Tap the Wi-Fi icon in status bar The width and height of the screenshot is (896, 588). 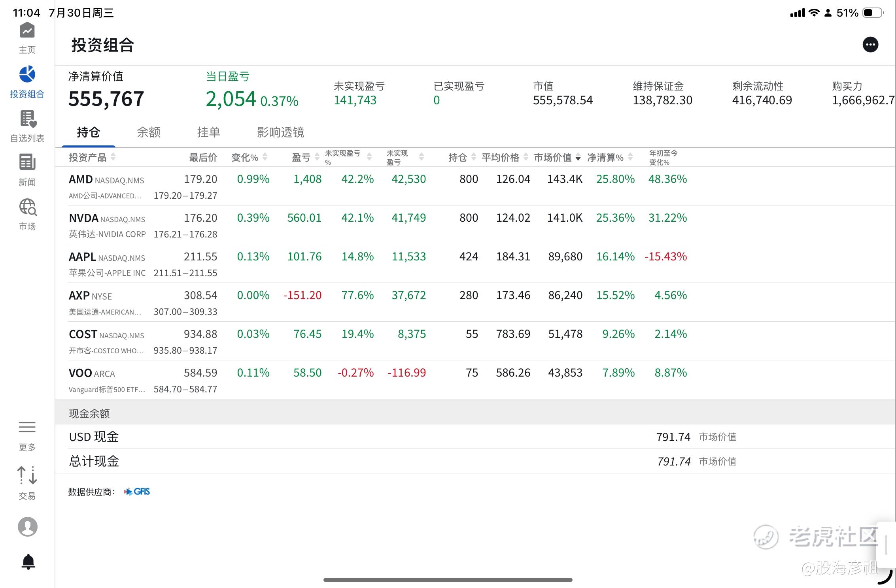[814, 13]
